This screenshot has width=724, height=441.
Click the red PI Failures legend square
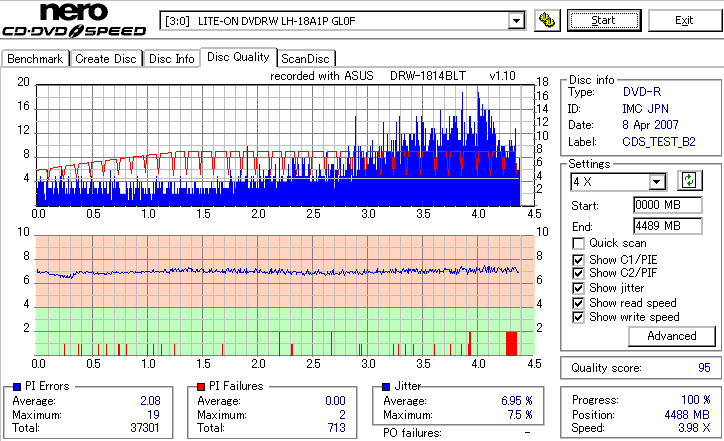201,387
